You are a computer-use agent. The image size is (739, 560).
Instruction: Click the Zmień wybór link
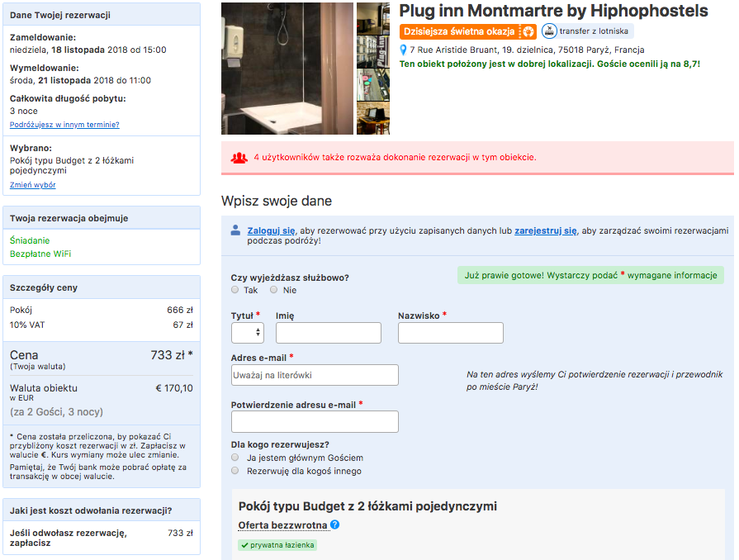[x=32, y=185]
